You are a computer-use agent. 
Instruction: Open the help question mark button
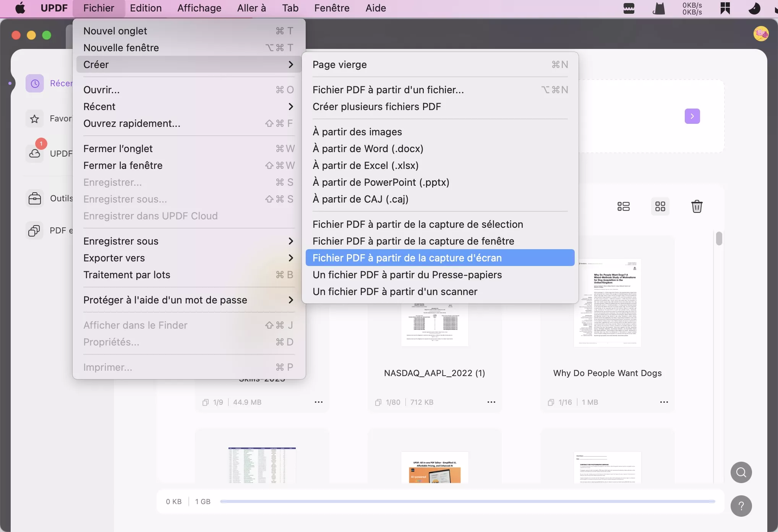point(741,506)
